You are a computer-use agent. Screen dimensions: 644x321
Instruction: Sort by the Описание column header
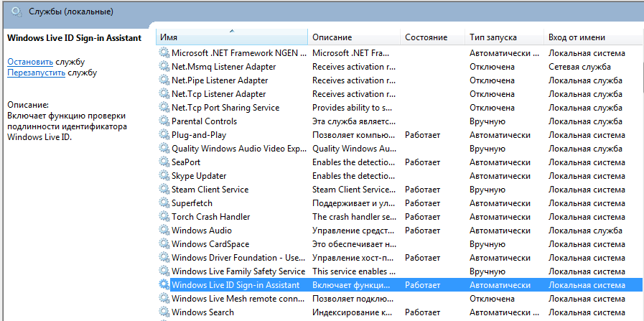pos(354,37)
